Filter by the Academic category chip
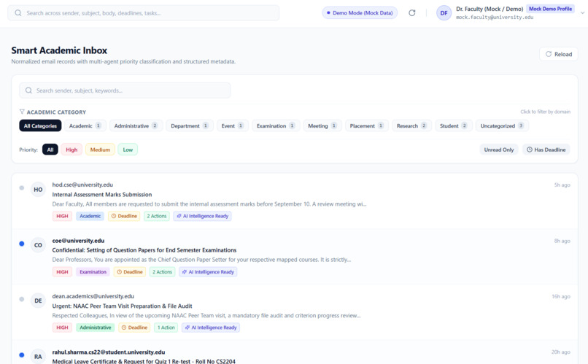The image size is (588, 364). click(x=85, y=125)
